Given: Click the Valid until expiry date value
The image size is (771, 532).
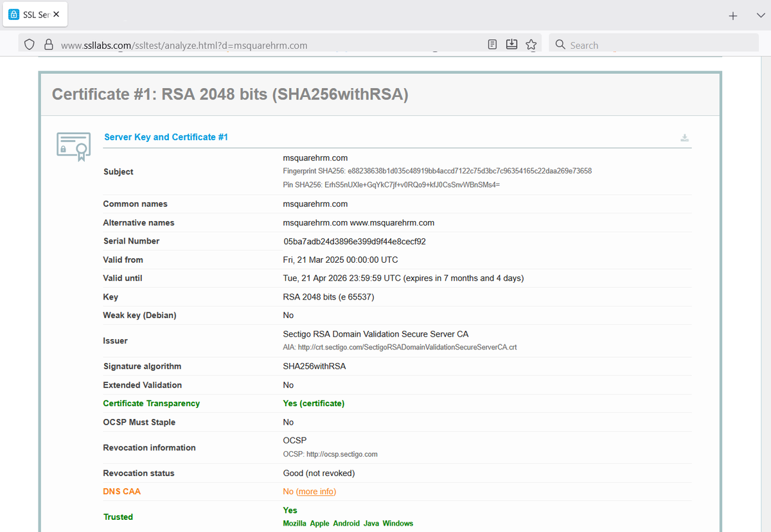Looking at the screenshot, I should [403, 278].
